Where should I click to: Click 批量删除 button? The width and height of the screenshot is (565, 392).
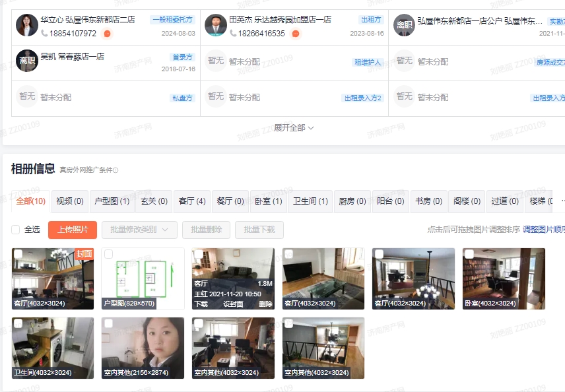pyautogui.click(x=206, y=230)
